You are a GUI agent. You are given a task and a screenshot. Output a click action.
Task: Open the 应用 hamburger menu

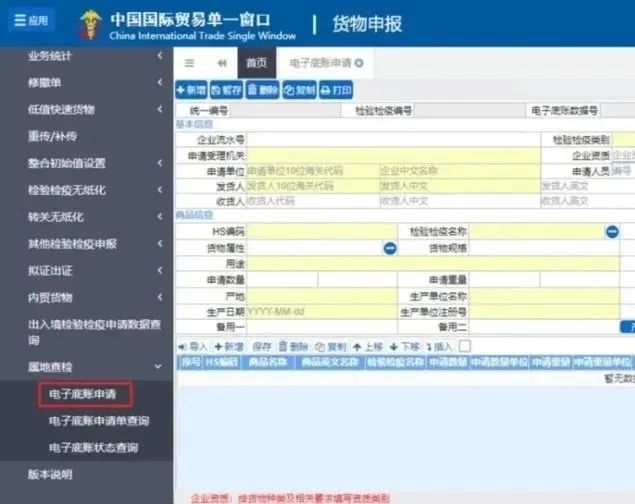click(31, 20)
